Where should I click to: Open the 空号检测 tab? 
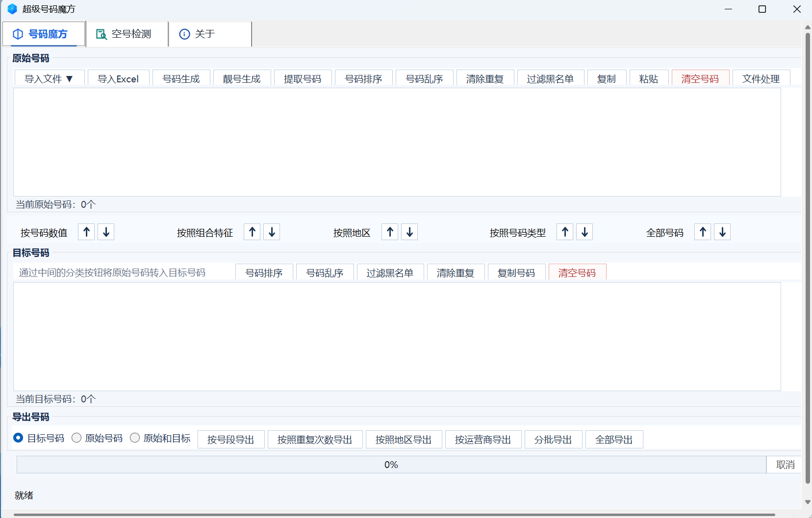coord(127,34)
